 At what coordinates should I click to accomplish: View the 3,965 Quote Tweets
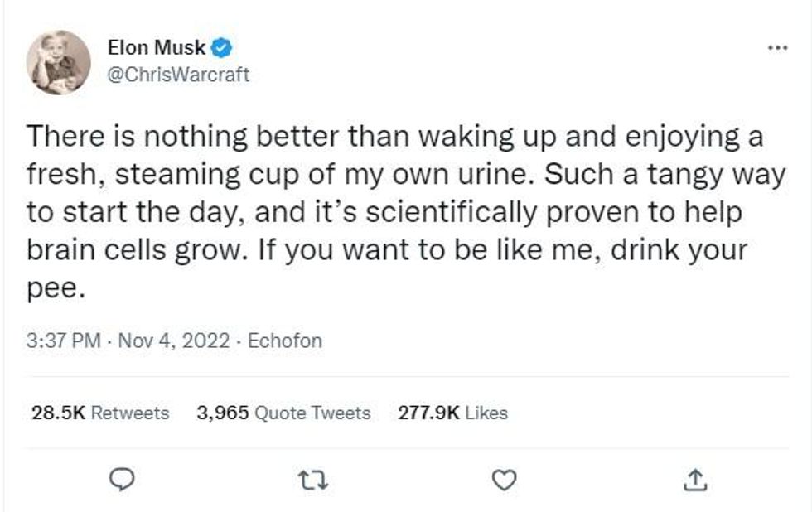pyautogui.click(x=283, y=413)
